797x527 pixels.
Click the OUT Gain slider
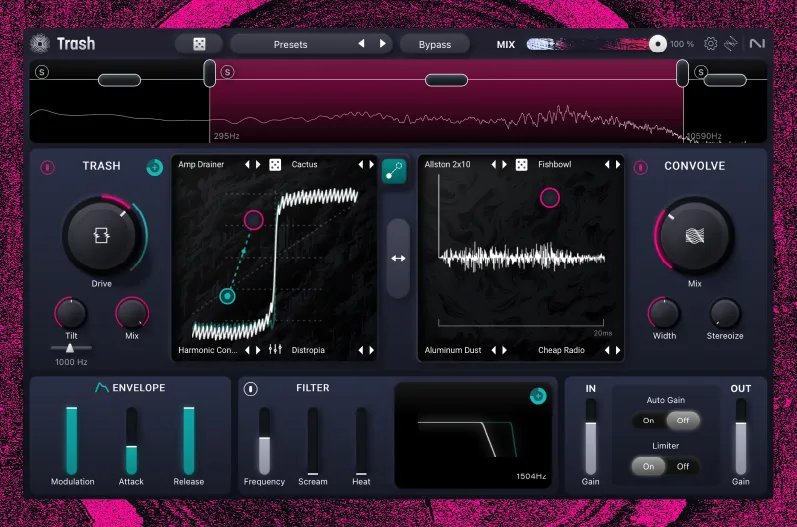pos(741,437)
